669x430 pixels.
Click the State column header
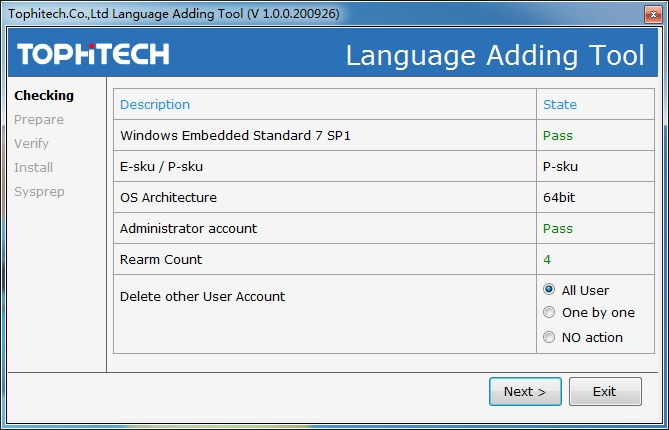559,105
